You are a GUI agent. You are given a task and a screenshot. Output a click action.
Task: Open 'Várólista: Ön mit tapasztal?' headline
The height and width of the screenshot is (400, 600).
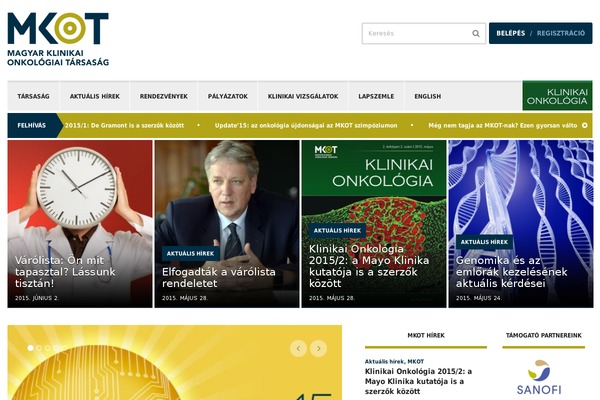point(65,272)
